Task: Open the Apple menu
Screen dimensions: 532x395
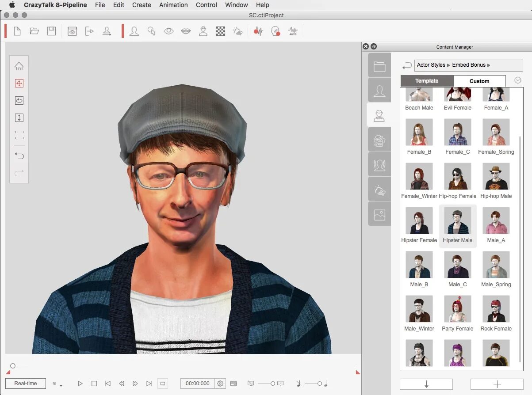Action: click(x=12, y=5)
